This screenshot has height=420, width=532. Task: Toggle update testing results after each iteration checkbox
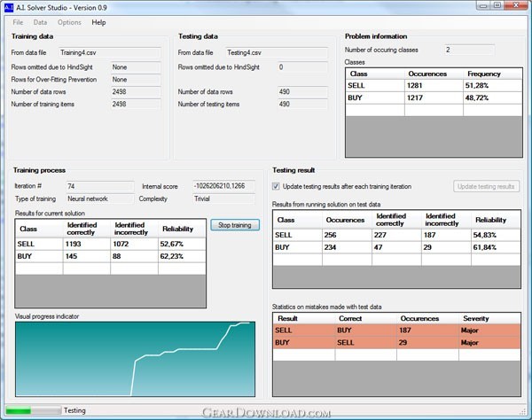click(276, 186)
